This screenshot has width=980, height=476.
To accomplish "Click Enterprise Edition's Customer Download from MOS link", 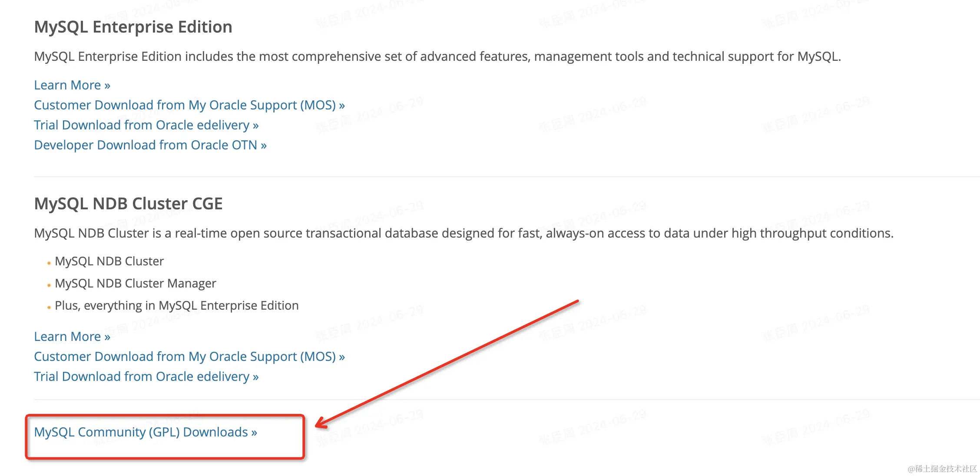I will pos(189,105).
